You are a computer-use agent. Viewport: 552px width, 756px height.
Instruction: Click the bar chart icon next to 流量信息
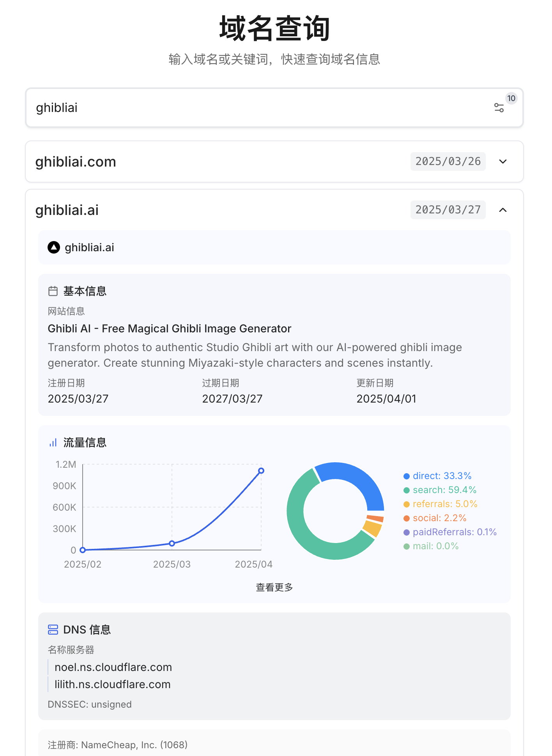click(x=53, y=442)
